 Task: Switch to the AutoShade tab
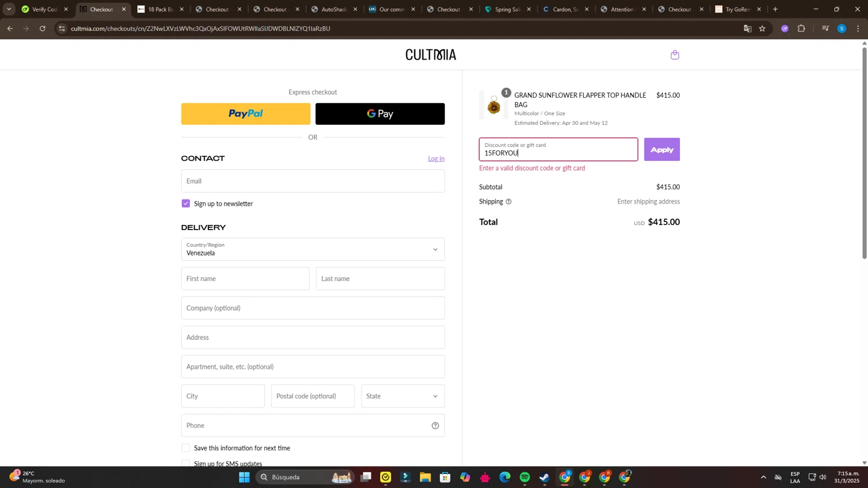click(x=334, y=9)
